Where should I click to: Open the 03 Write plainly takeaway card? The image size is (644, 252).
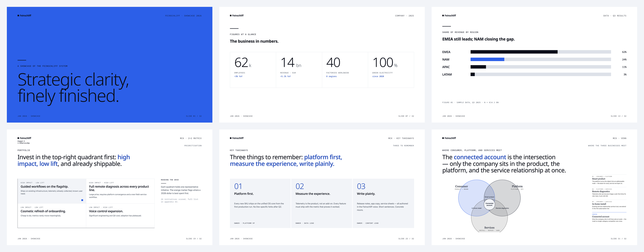pos(383,203)
